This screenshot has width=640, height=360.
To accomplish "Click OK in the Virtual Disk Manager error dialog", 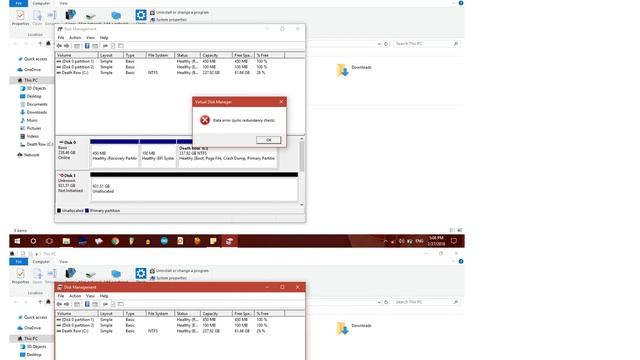I will [x=269, y=140].
